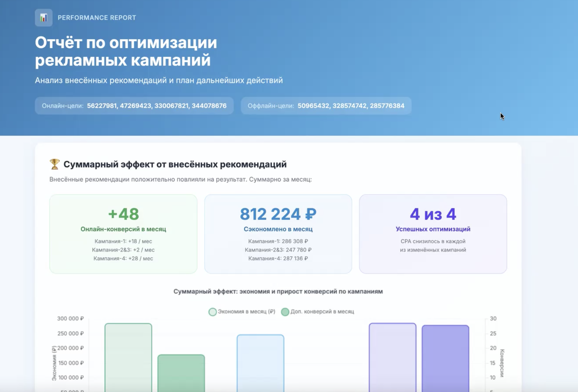Click the '20' right axis label
The height and width of the screenshot is (392, 578).
493,348
